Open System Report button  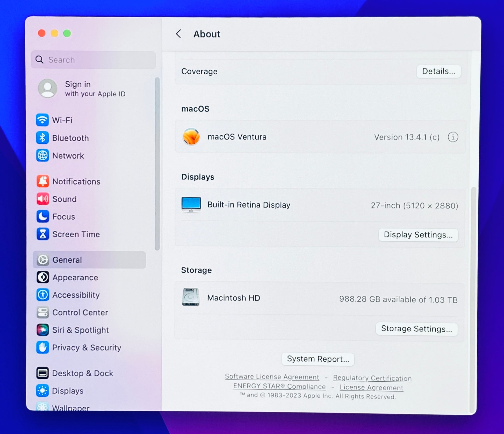(318, 359)
